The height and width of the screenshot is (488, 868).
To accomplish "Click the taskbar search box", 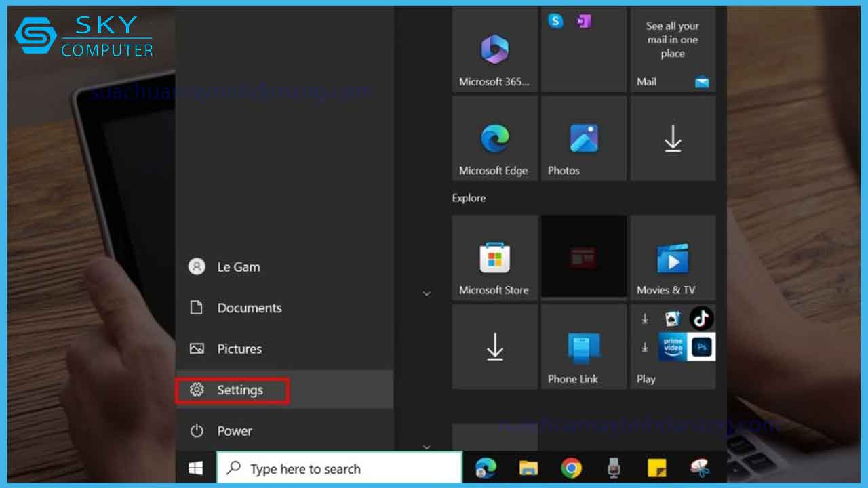I will coord(339,468).
